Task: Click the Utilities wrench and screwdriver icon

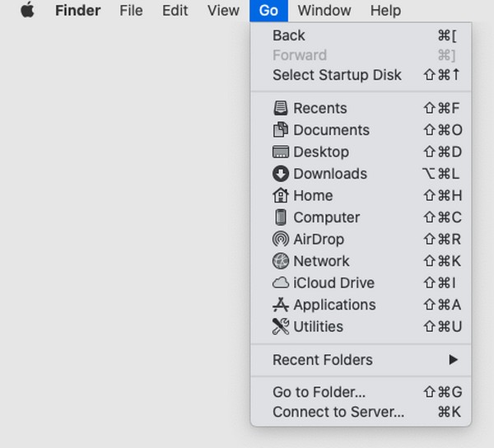Action: [x=281, y=326]
